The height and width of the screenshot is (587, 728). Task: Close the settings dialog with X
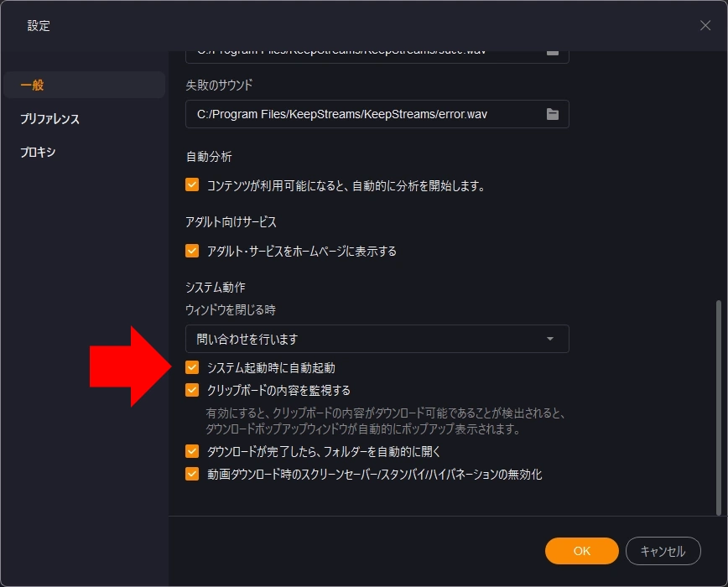pyautogui.click(x=705, y=25)
